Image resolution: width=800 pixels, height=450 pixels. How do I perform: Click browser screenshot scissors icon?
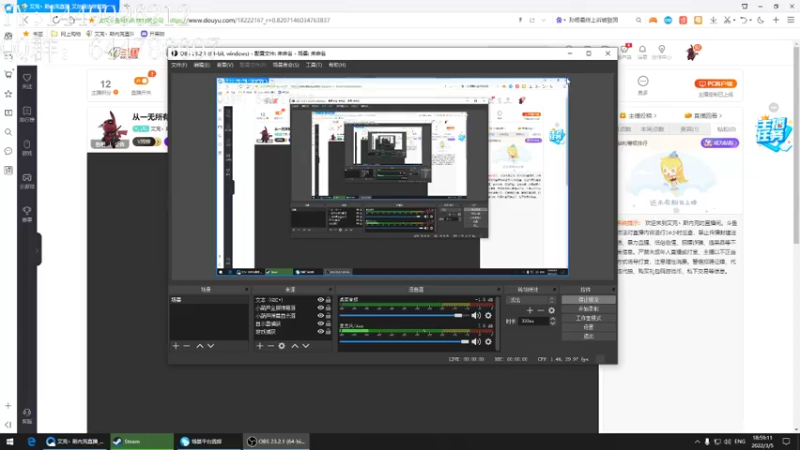(727, 20)
